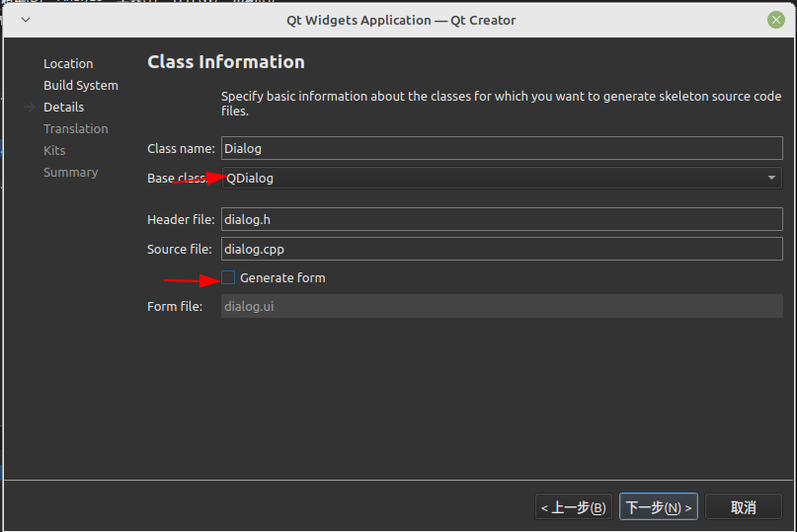Expand the Base class dropdown arrow
The width and height of the screenshot is (797, 532).
[x=771, y=178]
